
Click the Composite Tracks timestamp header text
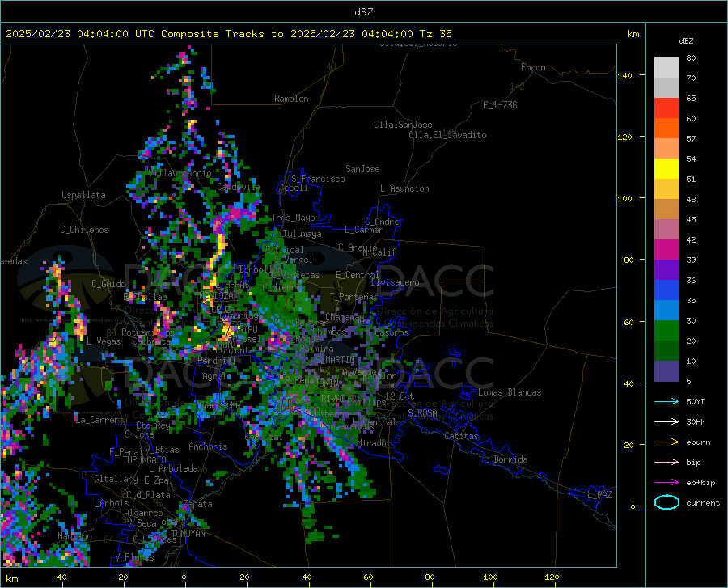(229, 34)
